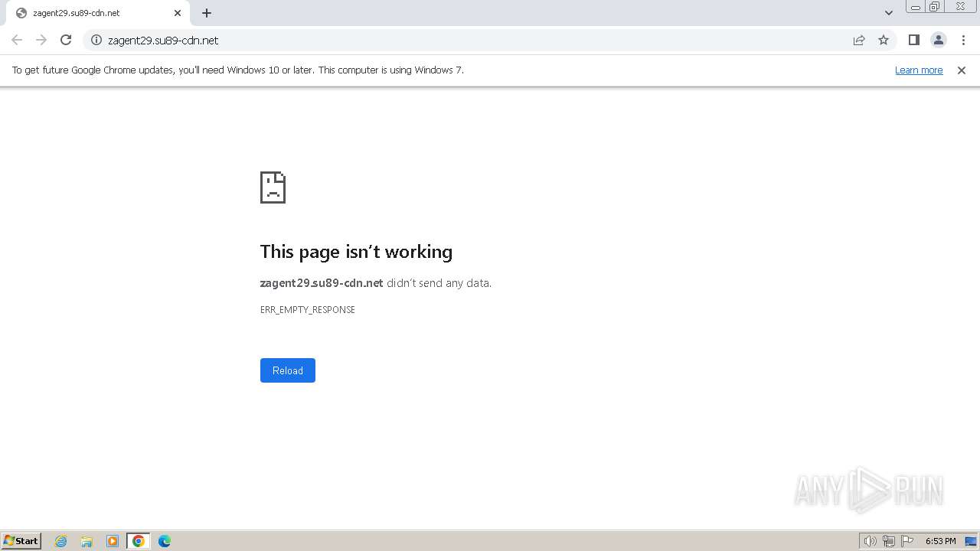Close the Chrome window

[960, 7]
